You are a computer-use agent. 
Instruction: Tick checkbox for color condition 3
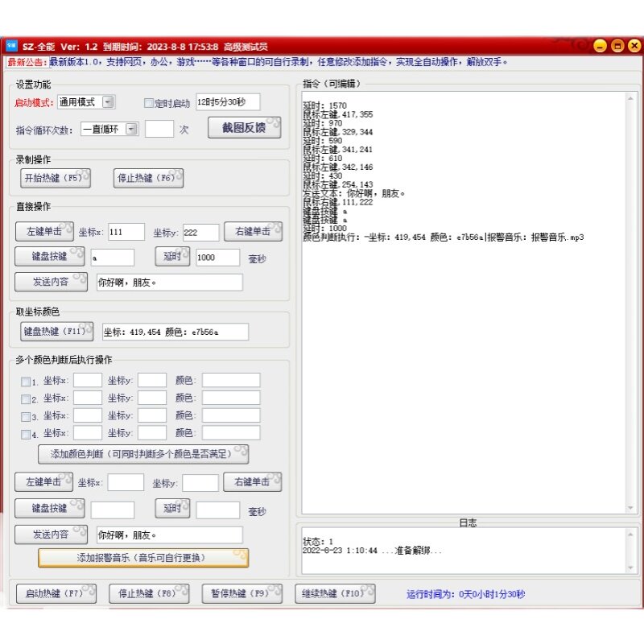[x=26, y=417]
